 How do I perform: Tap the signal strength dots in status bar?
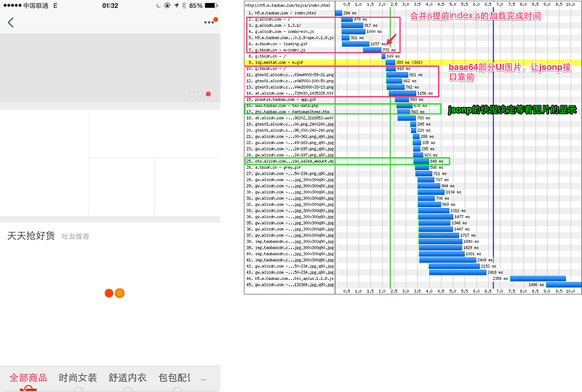coord(12,6)
